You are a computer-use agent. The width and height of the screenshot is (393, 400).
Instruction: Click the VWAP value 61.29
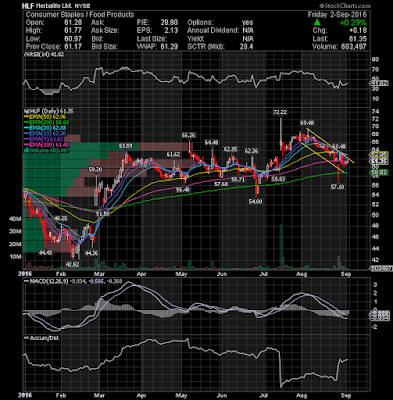pyautogui.click(x=170, y=47)
